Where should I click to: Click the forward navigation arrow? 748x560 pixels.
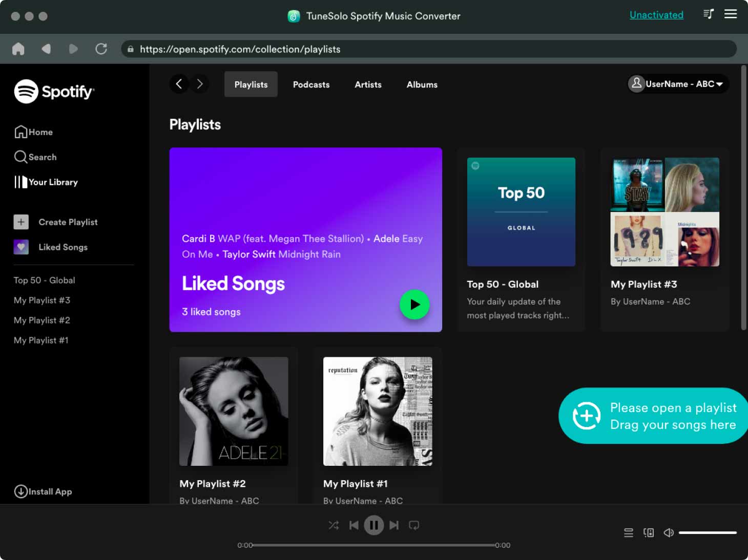click(200, 83)
